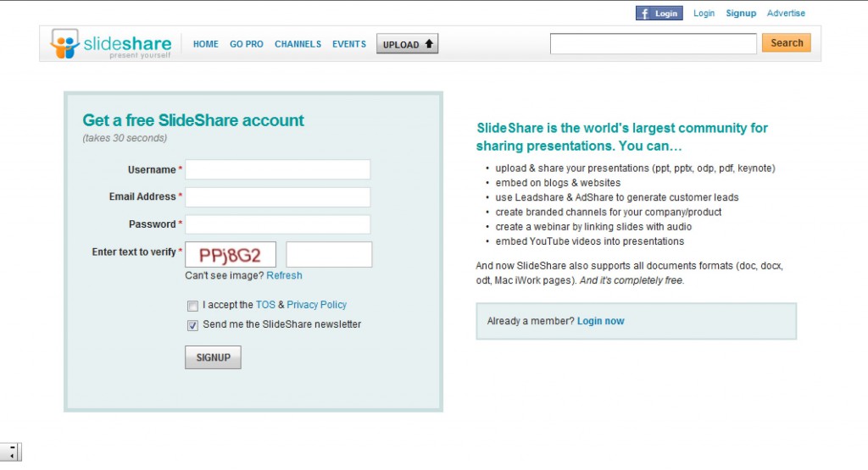Open the Advertise link

click(786, 14)
